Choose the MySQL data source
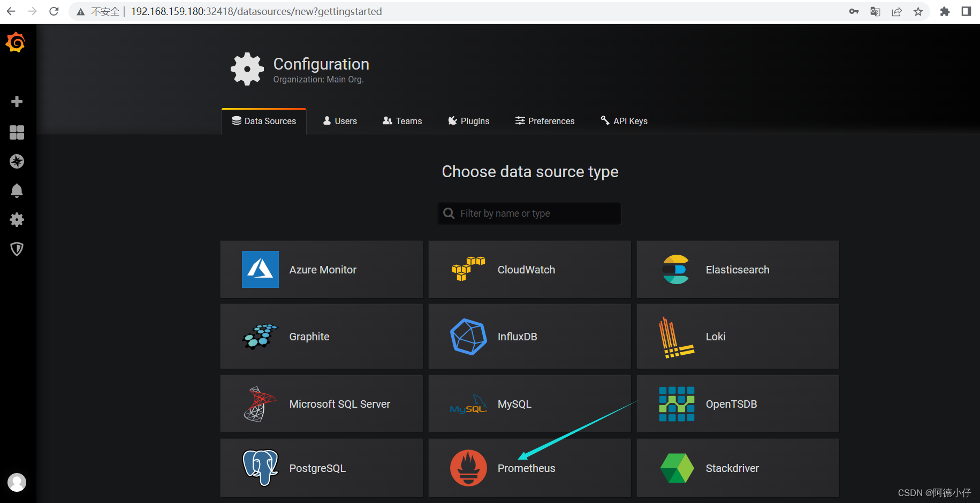 (529, 404)
